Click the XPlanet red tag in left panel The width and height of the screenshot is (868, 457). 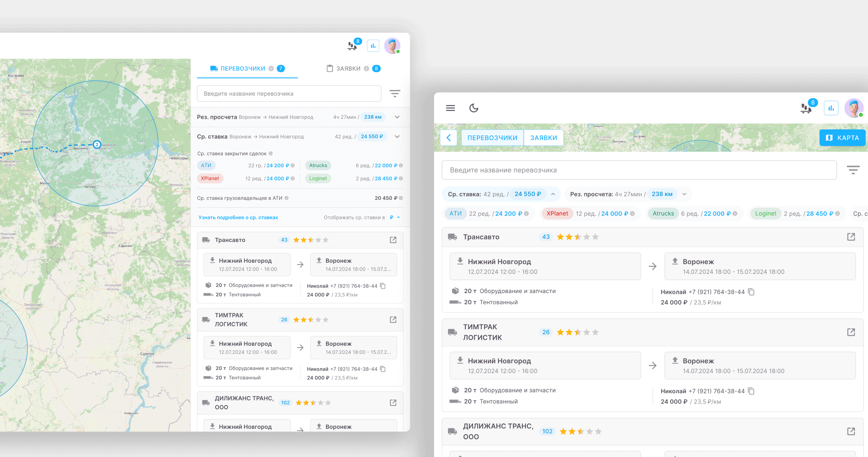[x=210, y=178]
